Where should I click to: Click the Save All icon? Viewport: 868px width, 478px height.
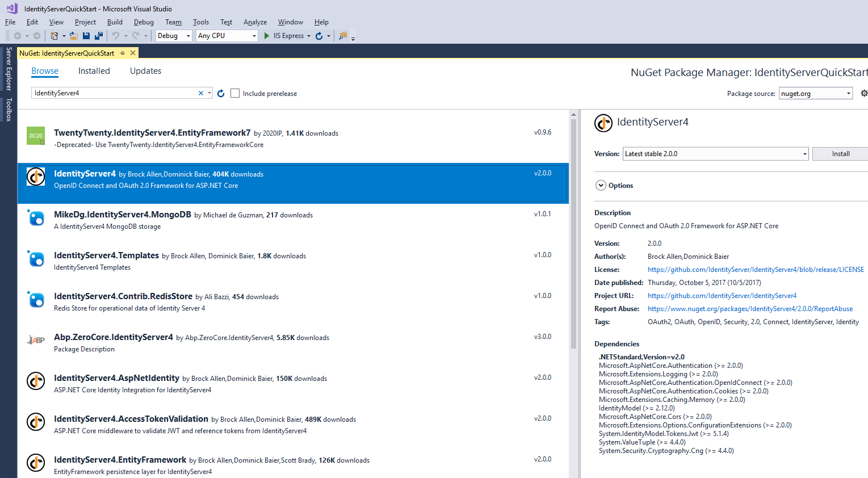coord(99,36)
